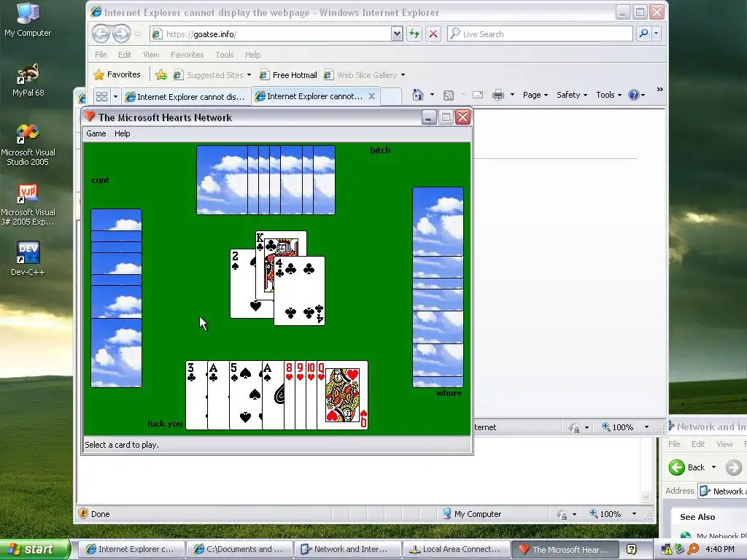The width and height of the screenshot is (747, 560).
Task: Open a new tab in Internet Explorer
Action: (x=392, y=97)
